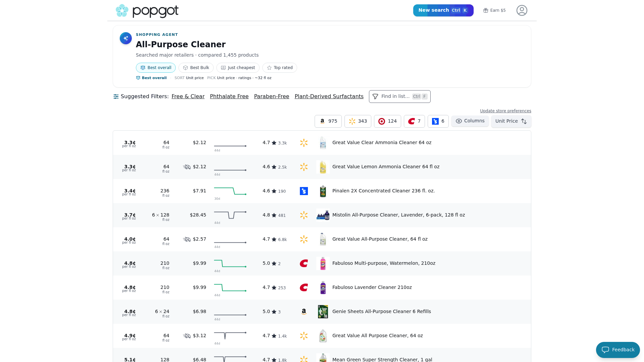Toggle the Sam's Club store filter (6)
644x362 pixels.
click(x=438, y=121)
